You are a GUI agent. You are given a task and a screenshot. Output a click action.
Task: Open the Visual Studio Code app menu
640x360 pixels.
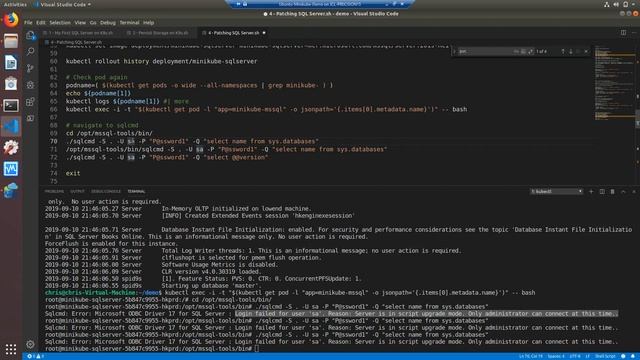coord(63,4)
